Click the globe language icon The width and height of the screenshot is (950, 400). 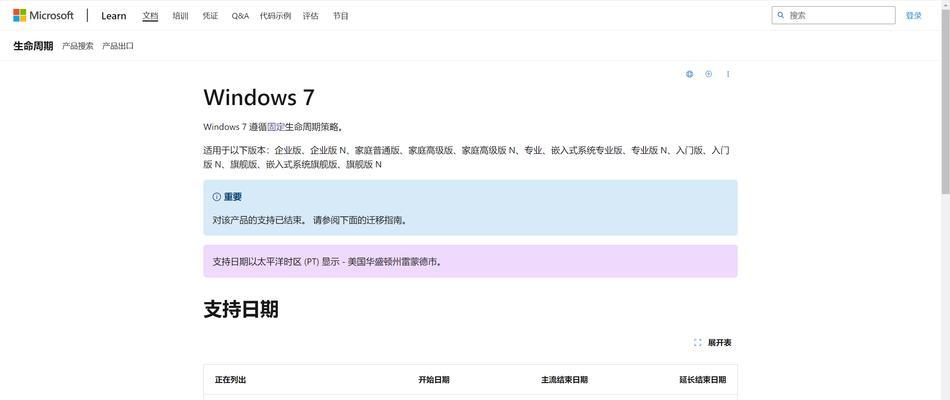coord(689,74)
